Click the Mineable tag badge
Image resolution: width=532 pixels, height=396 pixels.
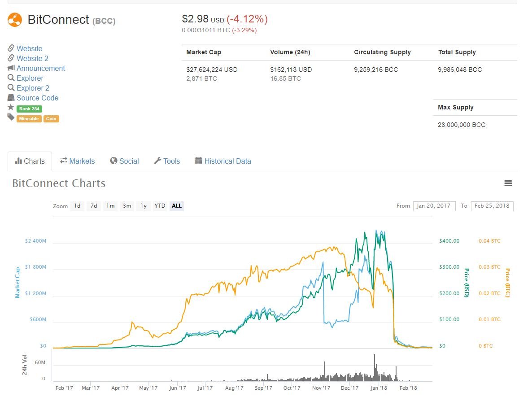29,118
